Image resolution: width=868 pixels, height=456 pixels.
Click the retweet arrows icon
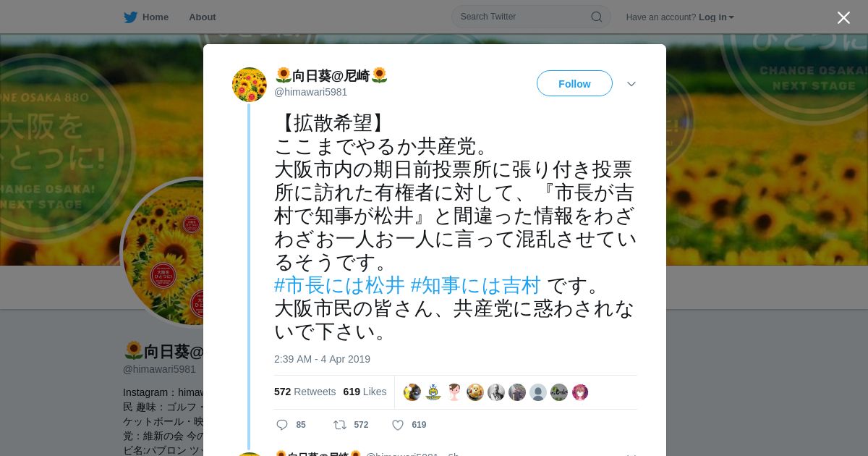[x=339, y=425]
